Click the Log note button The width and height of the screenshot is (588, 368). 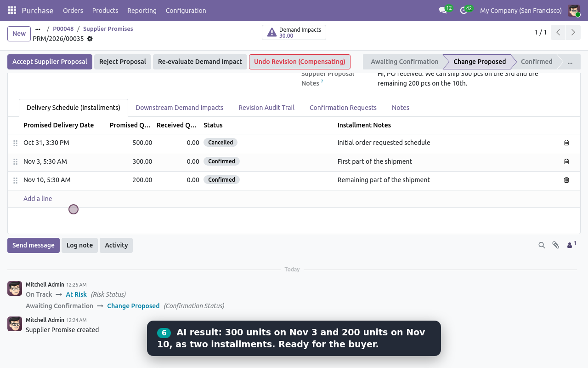pos(79,245)
